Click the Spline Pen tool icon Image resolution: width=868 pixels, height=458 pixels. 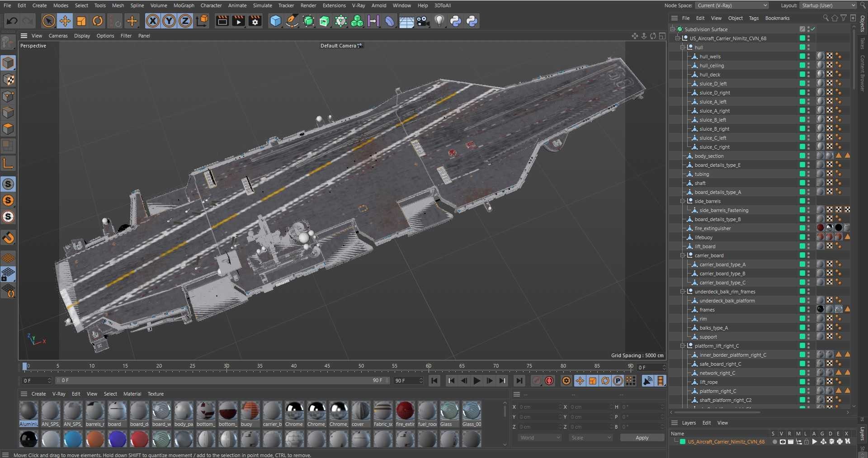coord(292,21)
